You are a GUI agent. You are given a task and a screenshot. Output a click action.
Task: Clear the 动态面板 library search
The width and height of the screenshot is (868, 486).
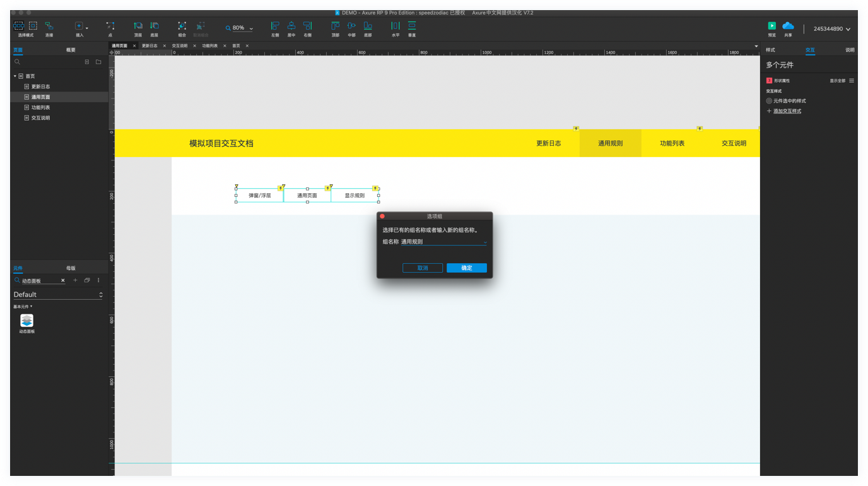(62, 280)
